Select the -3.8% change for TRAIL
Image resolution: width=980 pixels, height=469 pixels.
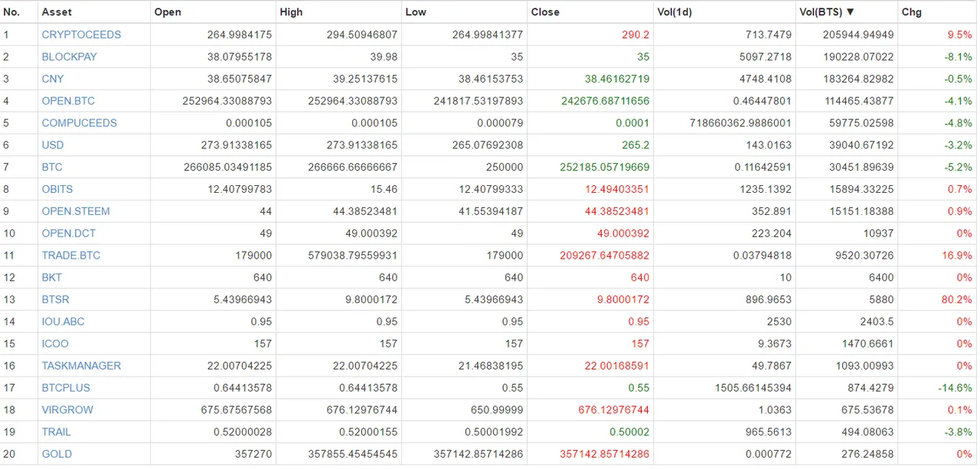coord(959,432)
